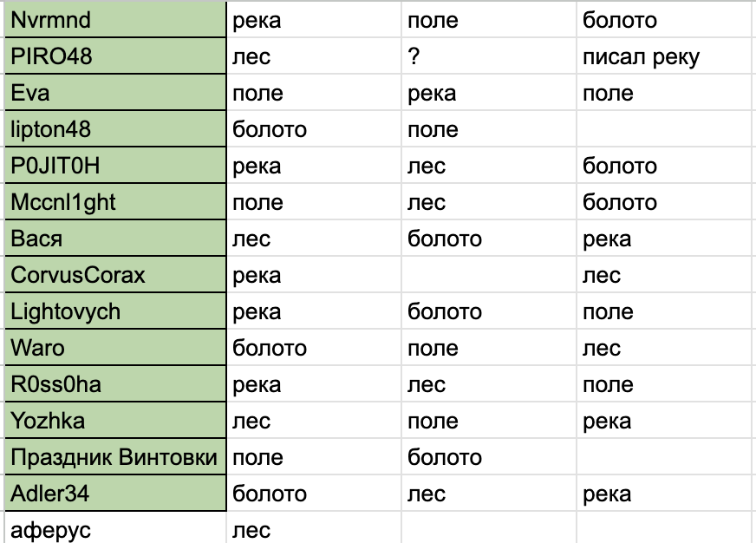Select "болото" in the lipton48 row
The height and width of the screenshot is (543, 756).
pyautogui.click(x=312, y=129)
